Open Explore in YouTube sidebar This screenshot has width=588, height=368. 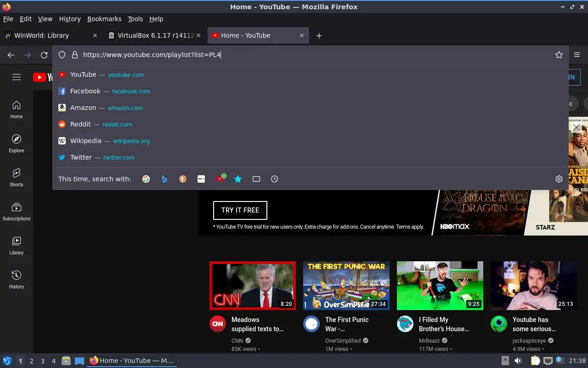(x=17, y=144)
